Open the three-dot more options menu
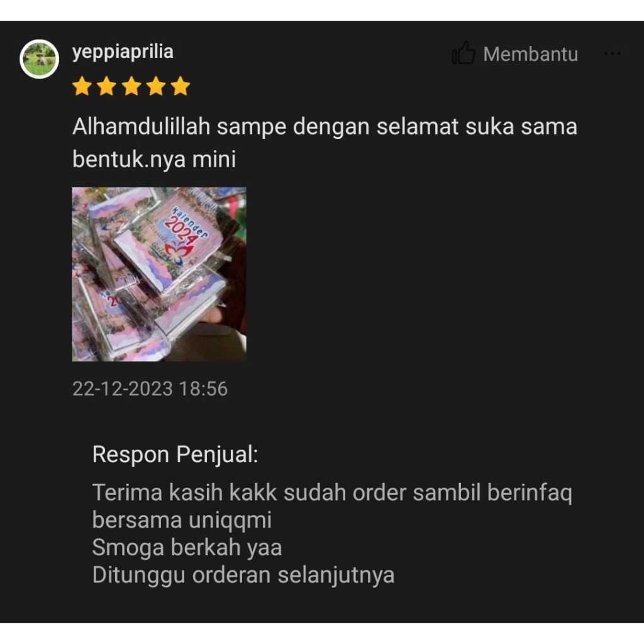The image size is (644, 644). [x=612, y=53]
